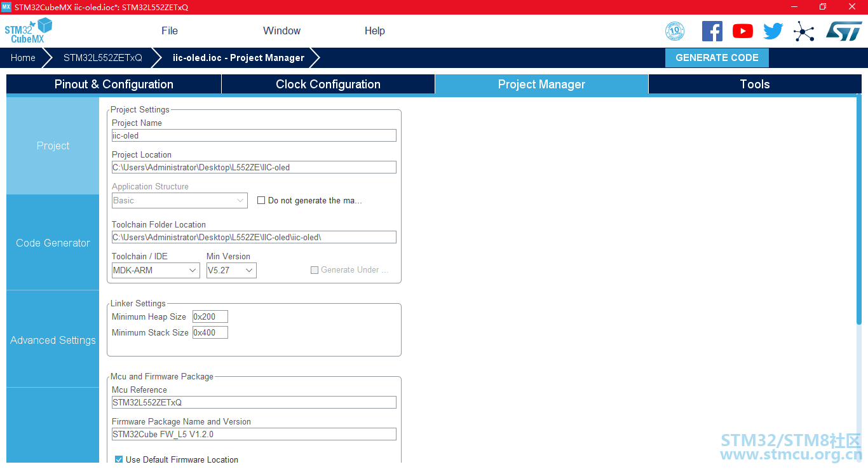Open the YouTube icon link
The height and width of the screenshot is (469, 868).
[x=743, y=31]
